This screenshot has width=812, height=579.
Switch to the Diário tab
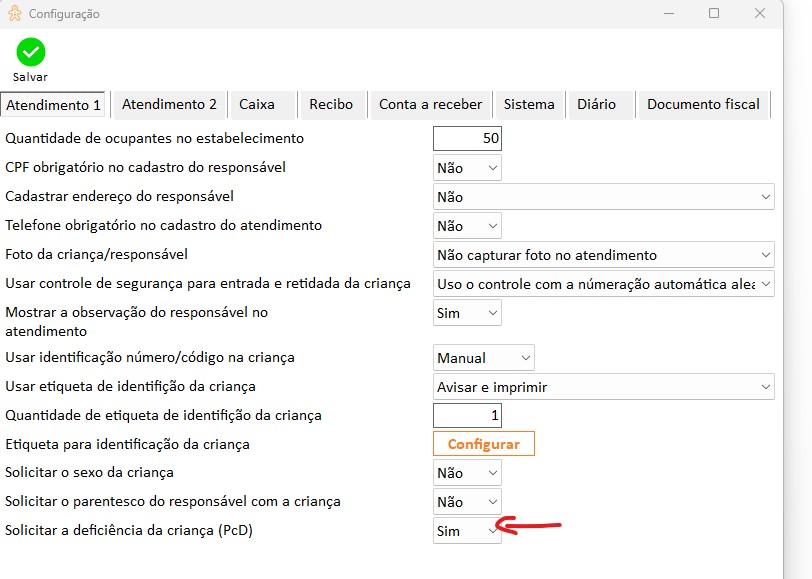(596, 104)
